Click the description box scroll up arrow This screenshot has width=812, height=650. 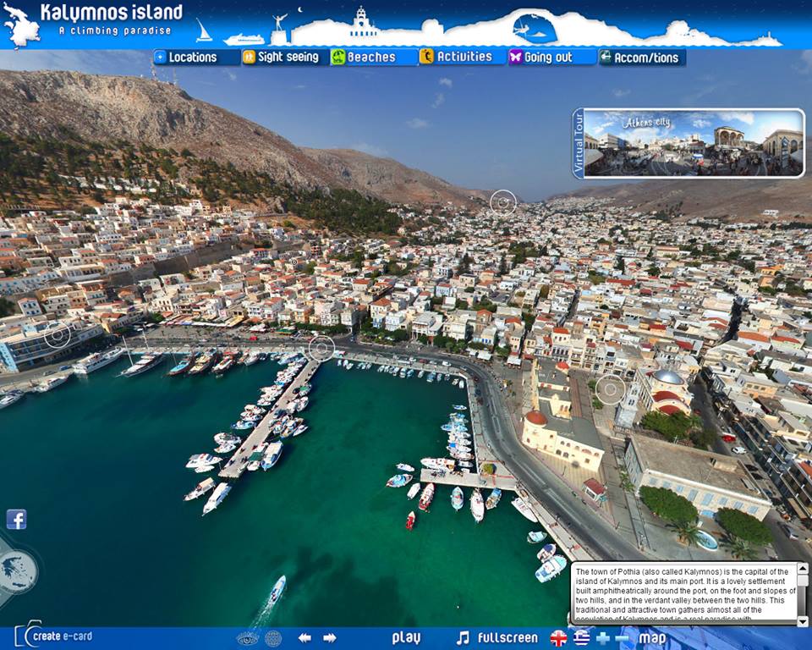[x=802, y=569]
